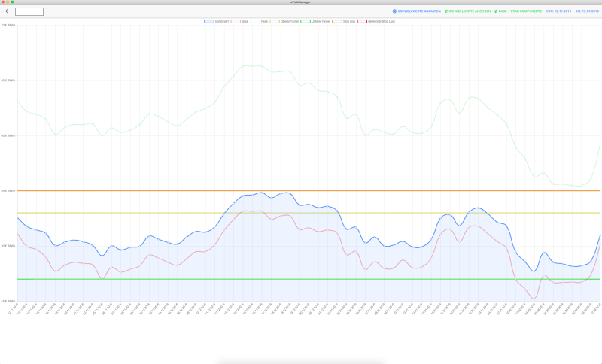Toggle Unterer Tunnel legend label
602x364 pixels.
320,21
